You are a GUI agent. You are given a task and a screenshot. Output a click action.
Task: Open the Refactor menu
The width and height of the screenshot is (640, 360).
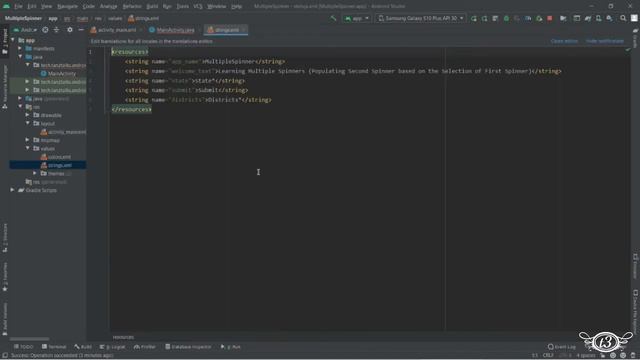[x=132, y=6]
